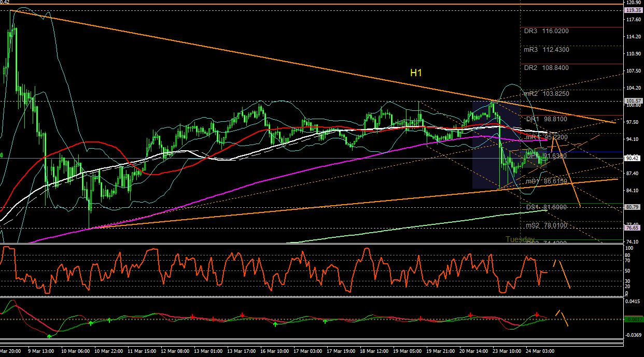Click the 110.90 price scale value
The height and width of the screenshot is (357, 644).
[x=634, y=54]
